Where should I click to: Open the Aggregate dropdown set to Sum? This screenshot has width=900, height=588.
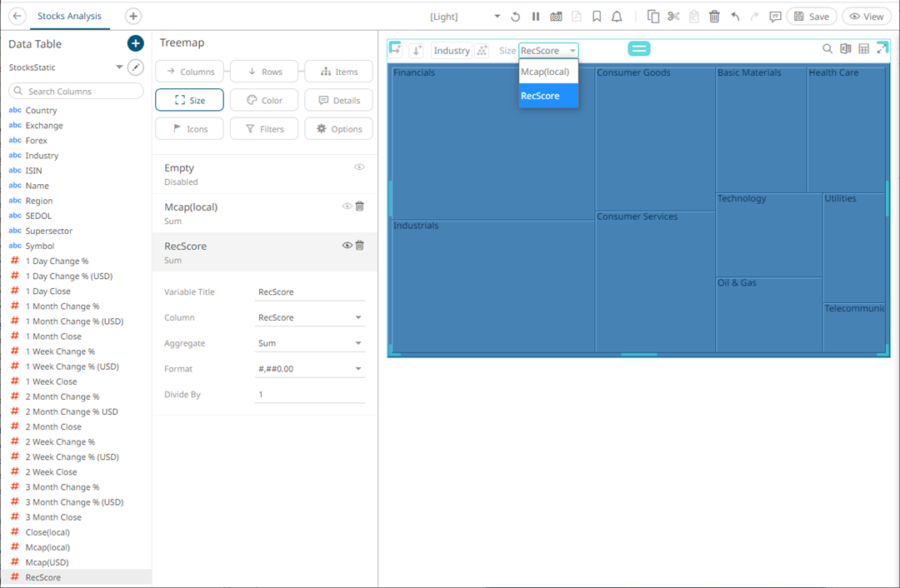[310, 343]
